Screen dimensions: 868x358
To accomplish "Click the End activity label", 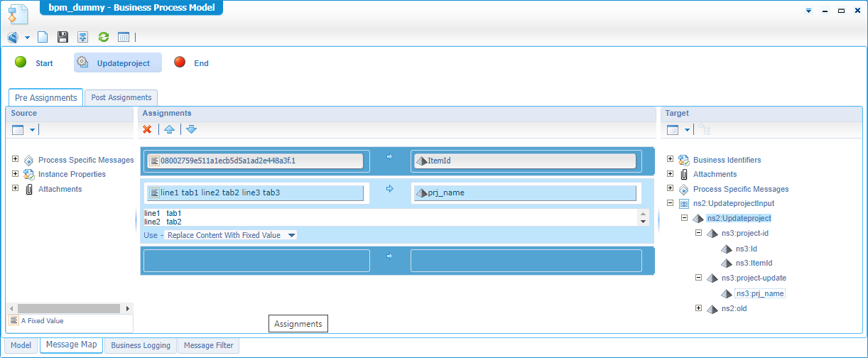I will [201, 63].
